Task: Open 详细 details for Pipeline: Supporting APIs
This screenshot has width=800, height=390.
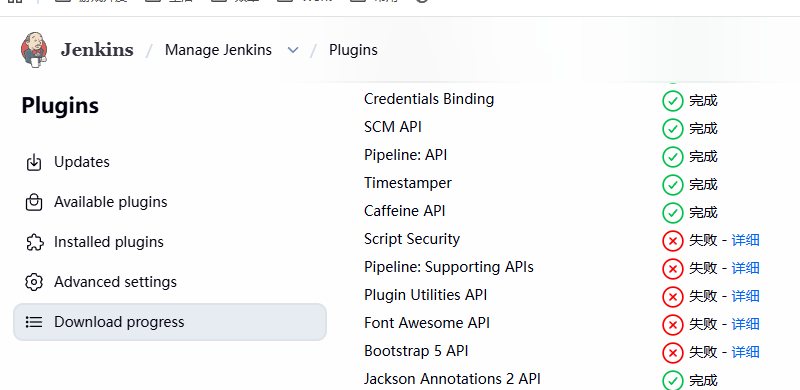Action: [x=745, y=268]
